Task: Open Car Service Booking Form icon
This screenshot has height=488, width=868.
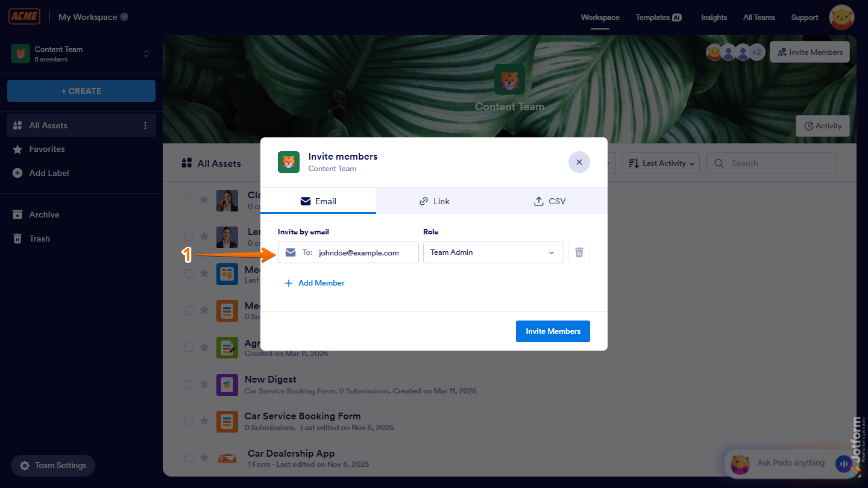Action: pos(227,421)
